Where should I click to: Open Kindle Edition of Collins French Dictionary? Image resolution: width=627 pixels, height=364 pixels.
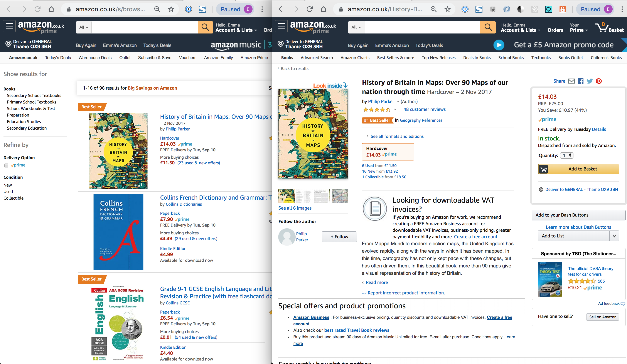pos(173,249)
